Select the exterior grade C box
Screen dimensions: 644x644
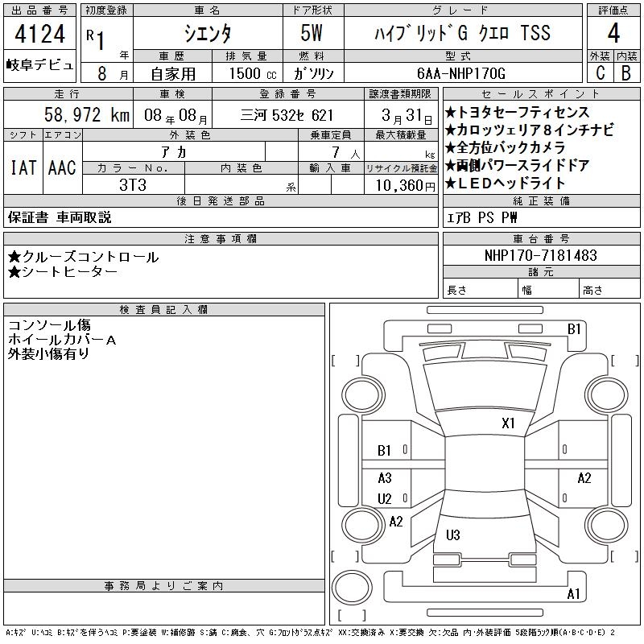tap(601, 72)
